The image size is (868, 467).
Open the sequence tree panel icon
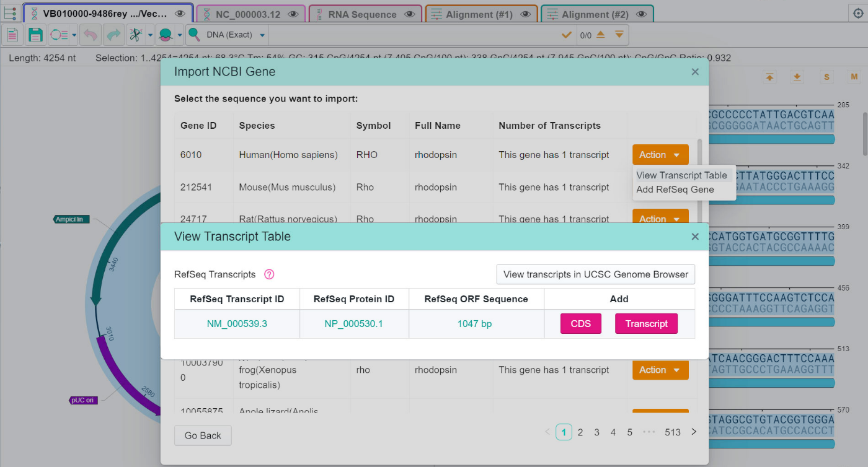pyautogui.click(x=10, y=14)
